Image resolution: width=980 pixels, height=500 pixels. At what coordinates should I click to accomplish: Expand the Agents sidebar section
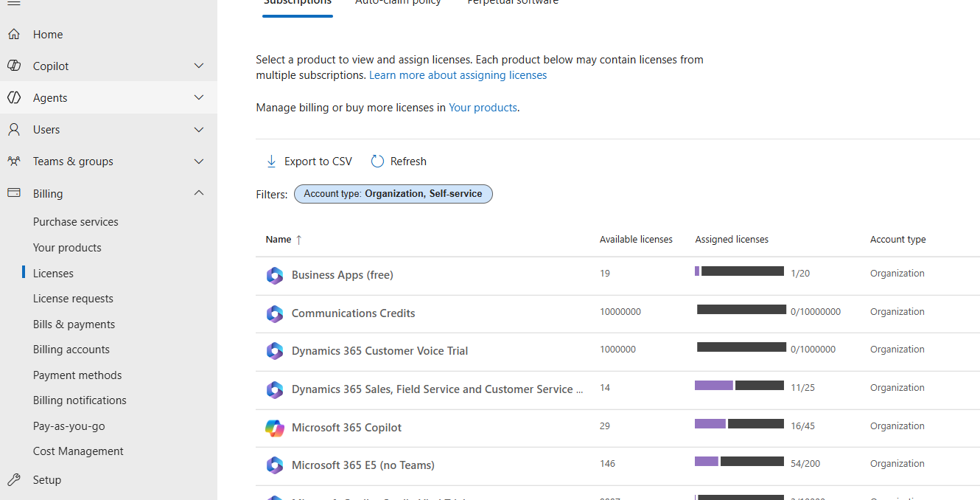(x=199, y=97)
